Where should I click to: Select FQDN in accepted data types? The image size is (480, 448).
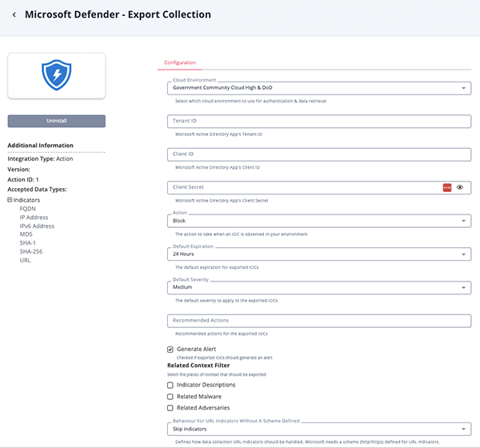(x=28, y=209)
